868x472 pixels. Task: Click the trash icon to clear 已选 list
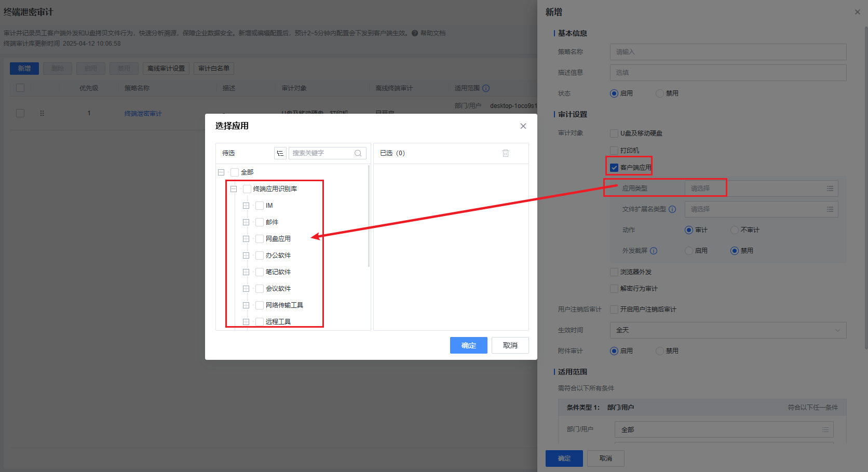(x=506, y=153)
